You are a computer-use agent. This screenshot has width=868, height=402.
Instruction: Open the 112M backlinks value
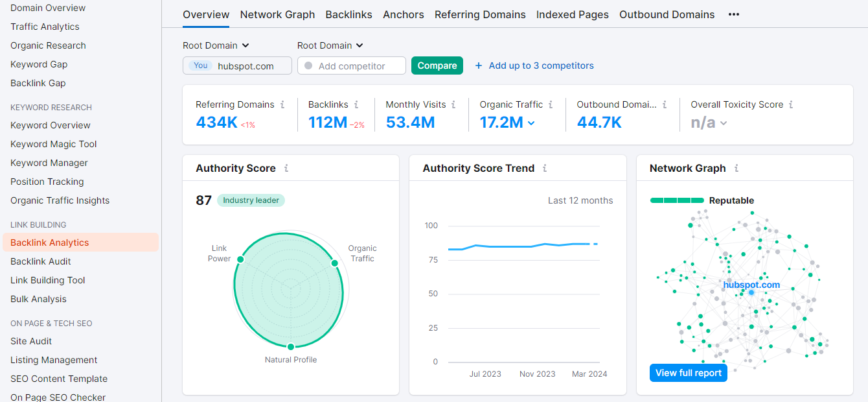pyautogui.click(x=328, y=122)
